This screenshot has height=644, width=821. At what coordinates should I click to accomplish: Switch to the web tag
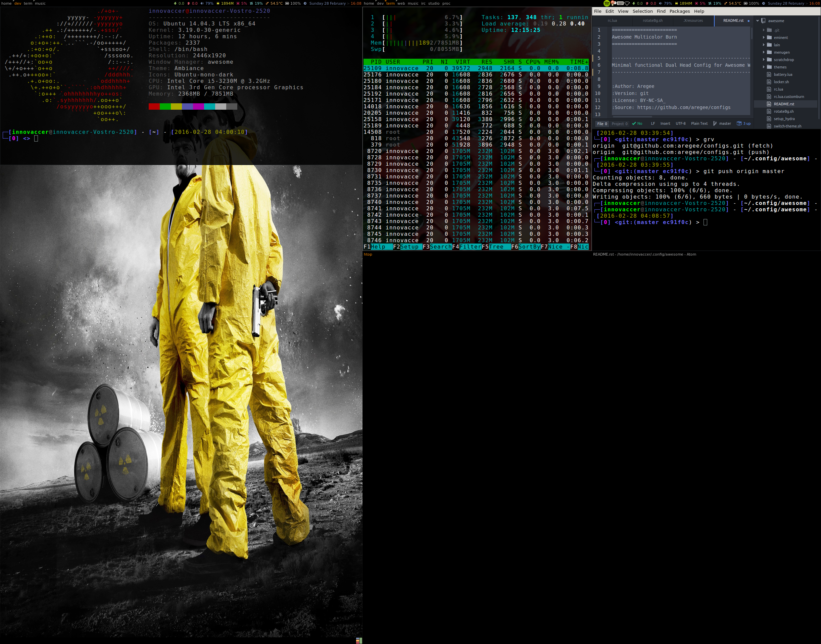click(x=401, y=3)
